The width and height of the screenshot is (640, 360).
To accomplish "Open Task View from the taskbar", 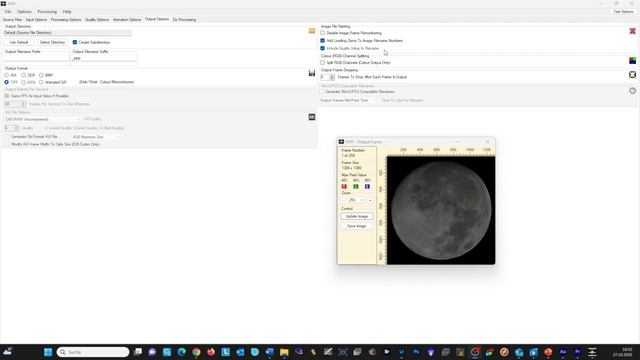I will coord(138,352).
